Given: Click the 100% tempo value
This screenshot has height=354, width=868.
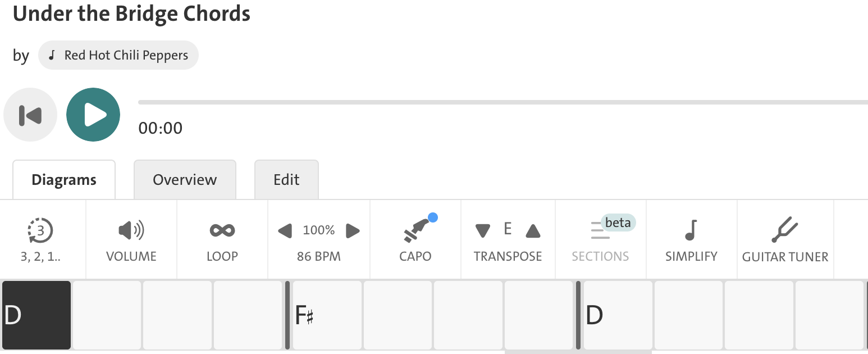Looking at the screenshot, I should [x=319, y=230].
